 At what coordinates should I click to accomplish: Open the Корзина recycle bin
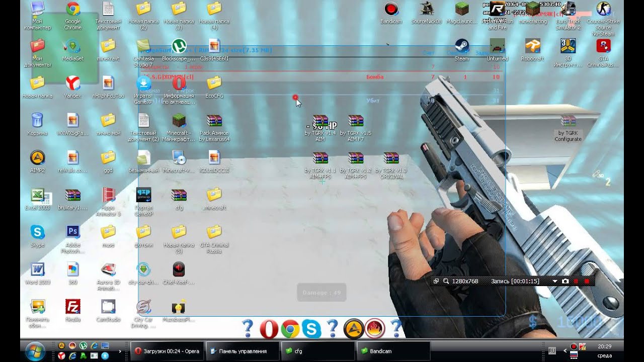pos(37,120)
